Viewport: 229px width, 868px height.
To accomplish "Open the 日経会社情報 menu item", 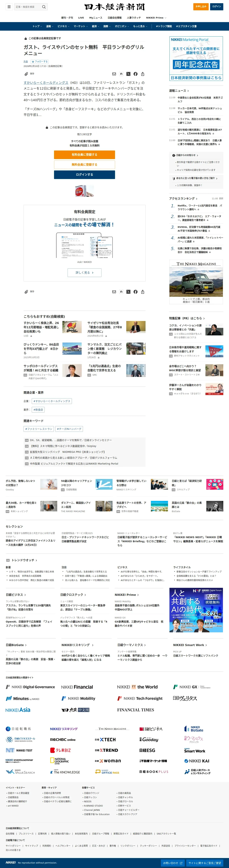I will pyautogui.click(x=115, y=17).
